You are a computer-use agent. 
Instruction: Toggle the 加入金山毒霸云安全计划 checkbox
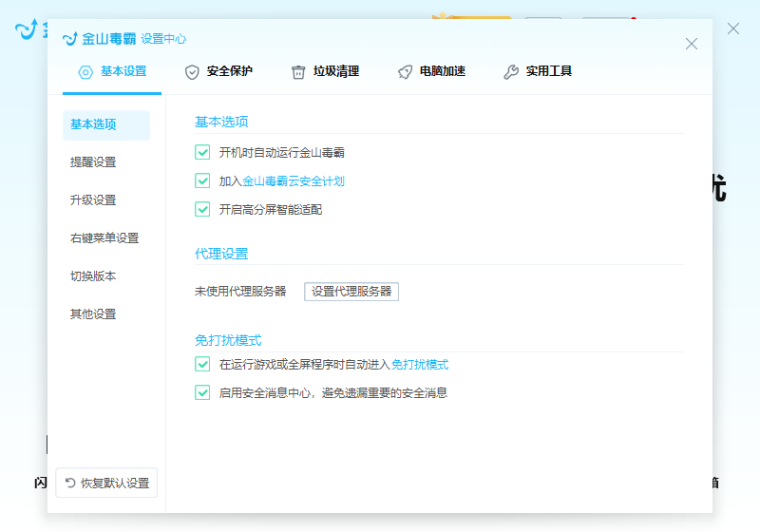[202, 180]
